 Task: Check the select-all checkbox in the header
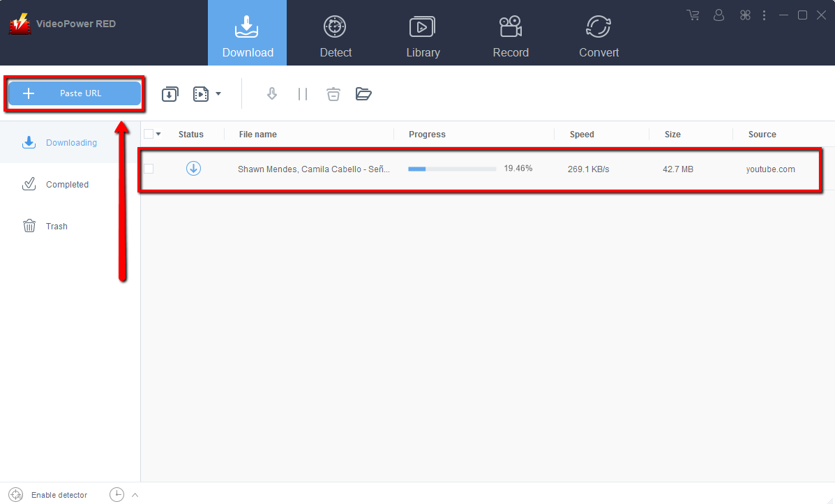click(149, 133)
